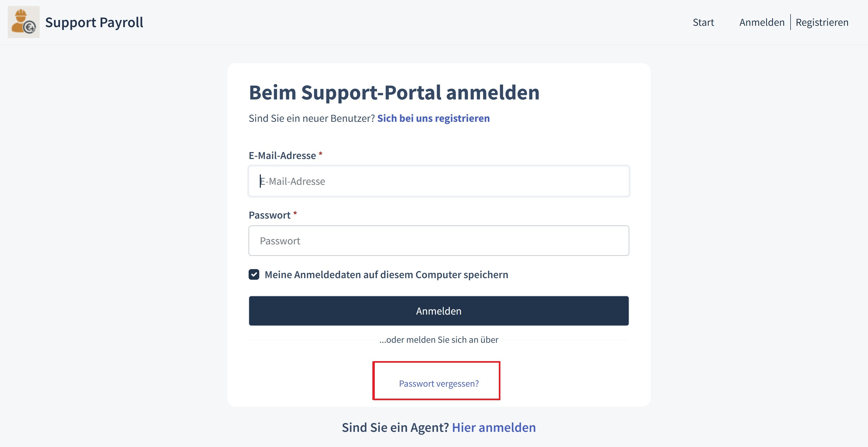Click the oder melden Sie sich an über text
Viewport: 868px width, 447px height.
(438, 340)
